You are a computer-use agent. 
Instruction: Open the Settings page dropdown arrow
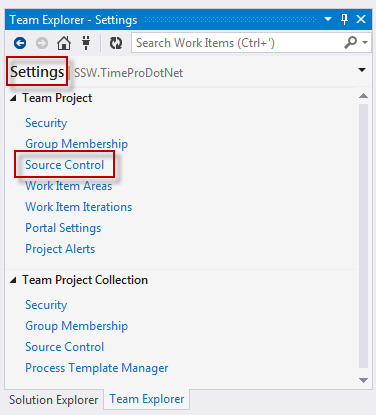(x=362, y=70)
